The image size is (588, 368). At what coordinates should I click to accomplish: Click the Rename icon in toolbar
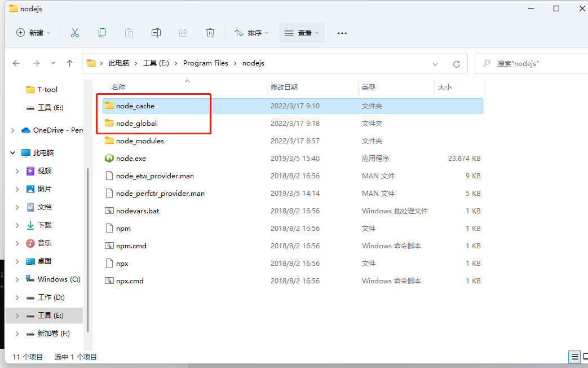point(156,33)
